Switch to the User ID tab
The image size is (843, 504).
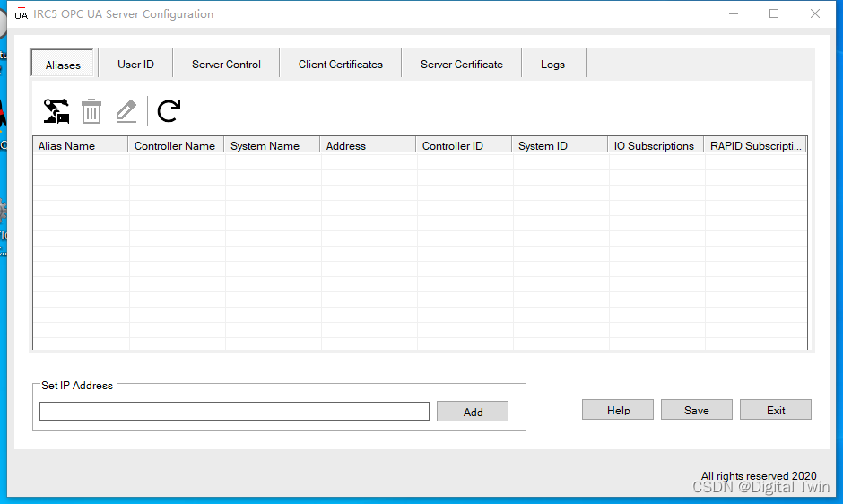pos(135,65)
